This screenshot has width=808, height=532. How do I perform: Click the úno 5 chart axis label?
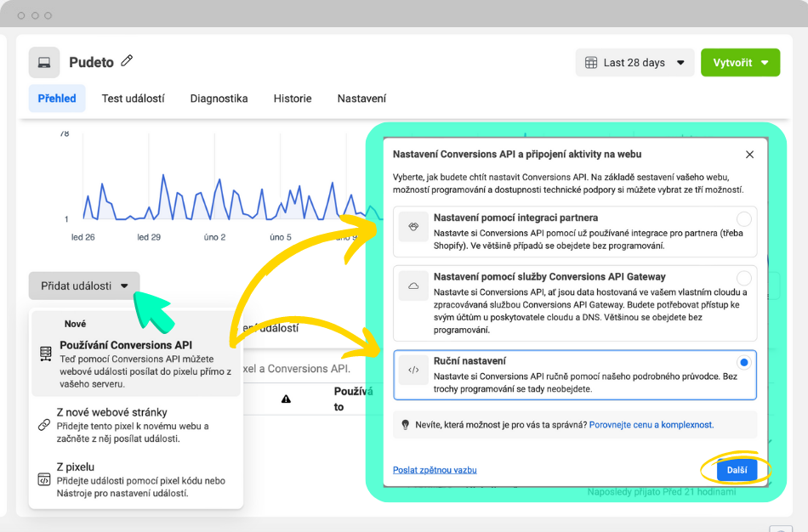pos(281,237)
